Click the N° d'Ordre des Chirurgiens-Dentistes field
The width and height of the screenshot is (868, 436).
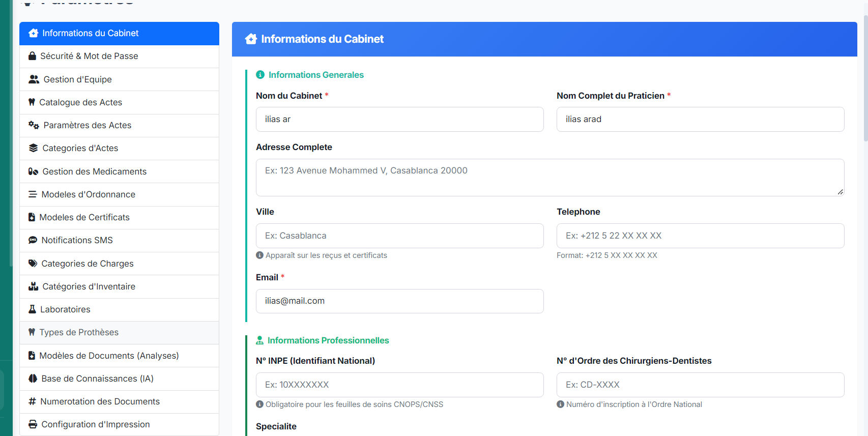(701, 385)
